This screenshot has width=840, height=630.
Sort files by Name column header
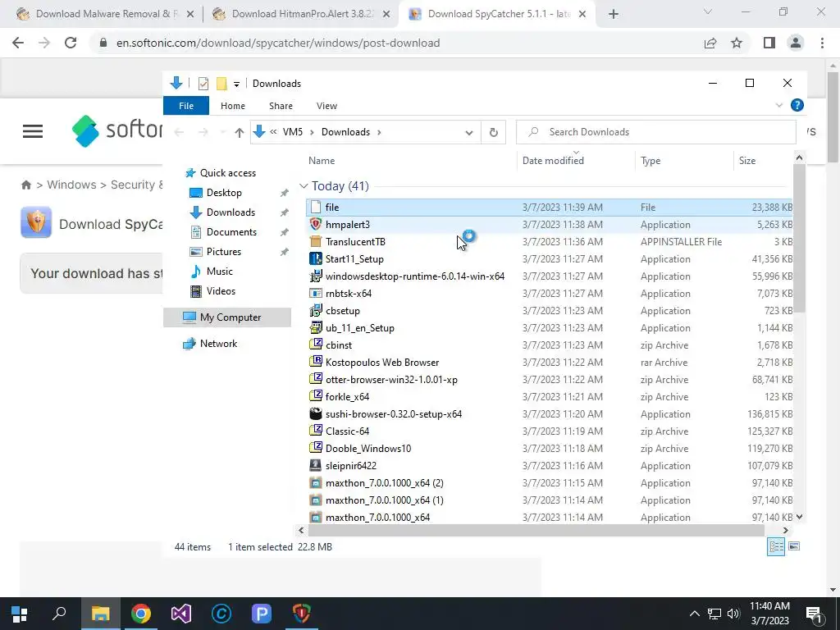coord(322,161)
